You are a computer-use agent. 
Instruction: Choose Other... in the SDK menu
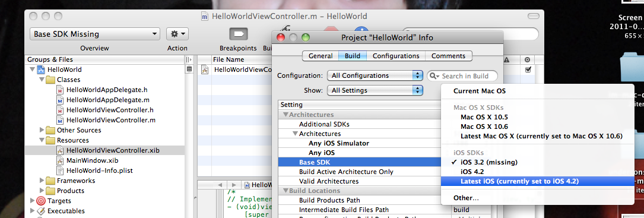point(538,198)
